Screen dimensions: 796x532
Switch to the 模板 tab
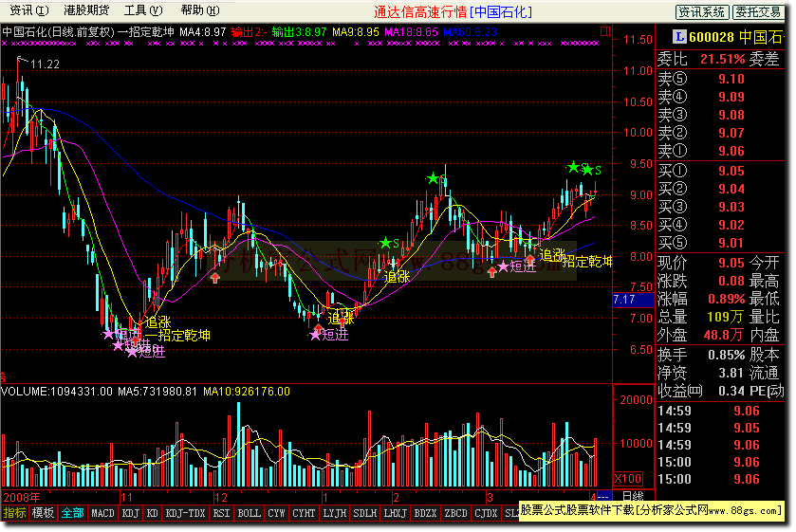click(43, 513)
